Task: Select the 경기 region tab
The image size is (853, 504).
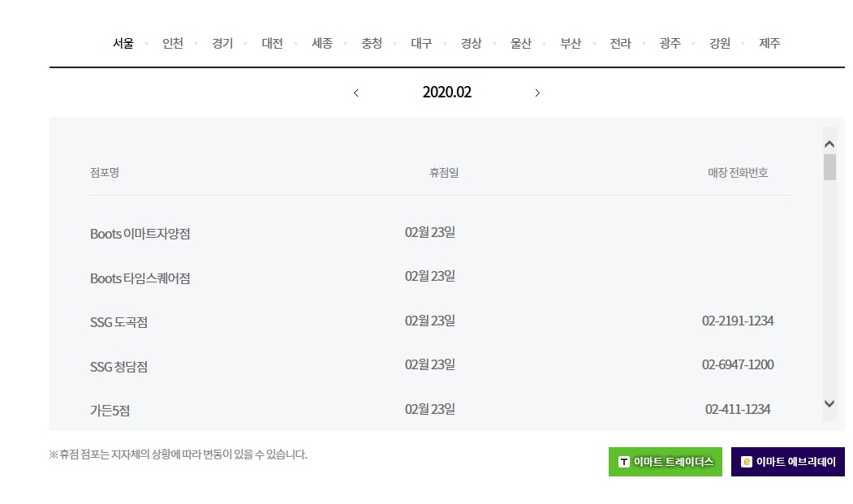Action: point(222,44)
